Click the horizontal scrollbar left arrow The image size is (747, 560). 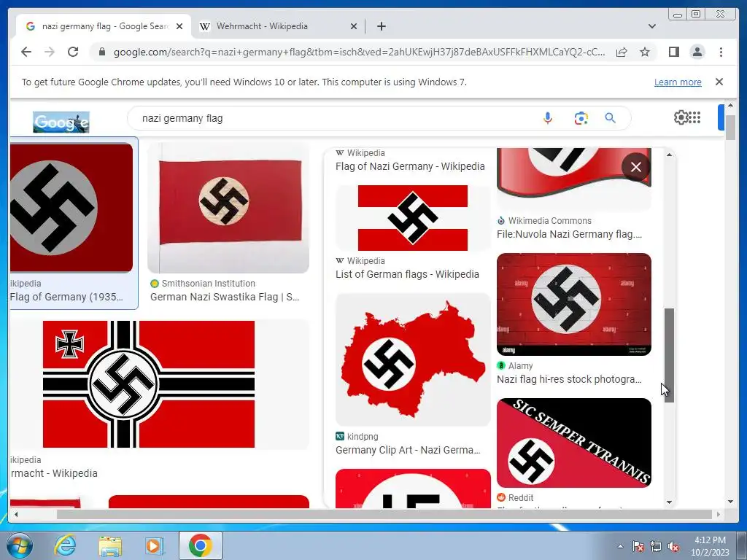pyautogui.click(x=16, y=514)
